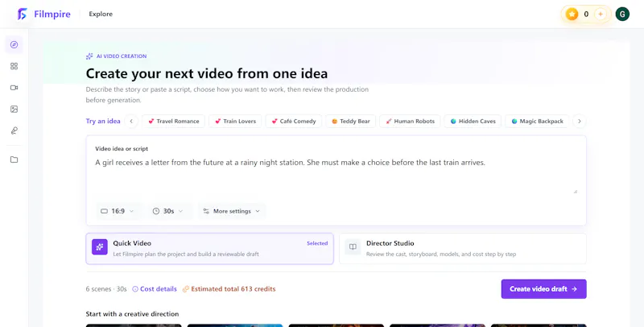Open the grid dashboard sidebar icon
Screen dimensions: 644x327
[x=14, y=66]
